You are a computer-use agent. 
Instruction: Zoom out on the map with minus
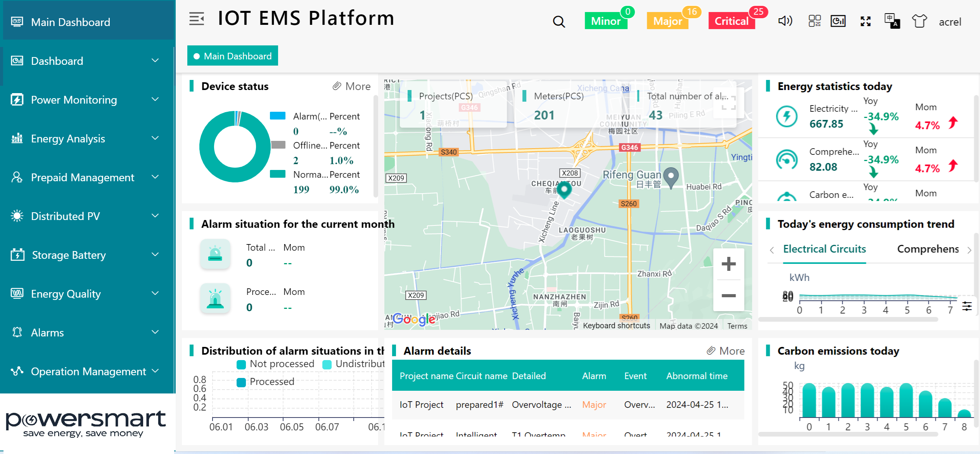coord(728,296)
